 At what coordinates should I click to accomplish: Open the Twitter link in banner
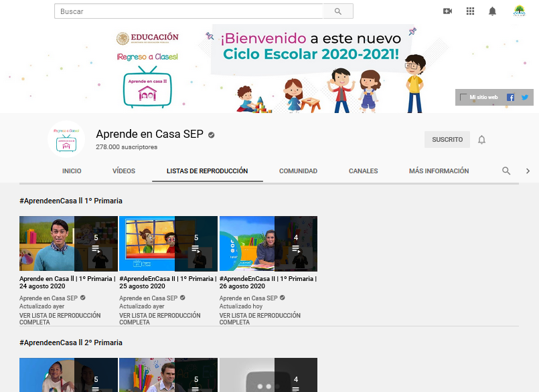pyautogui.click(x=524, y=97)
